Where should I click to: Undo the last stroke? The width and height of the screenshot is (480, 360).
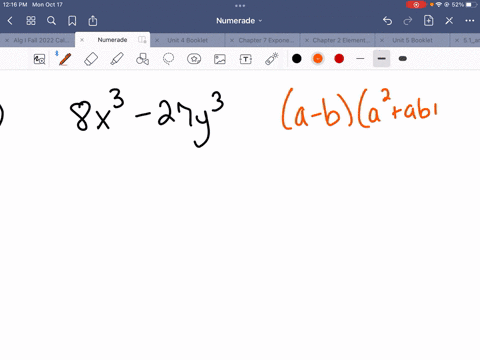pos(387,21)
